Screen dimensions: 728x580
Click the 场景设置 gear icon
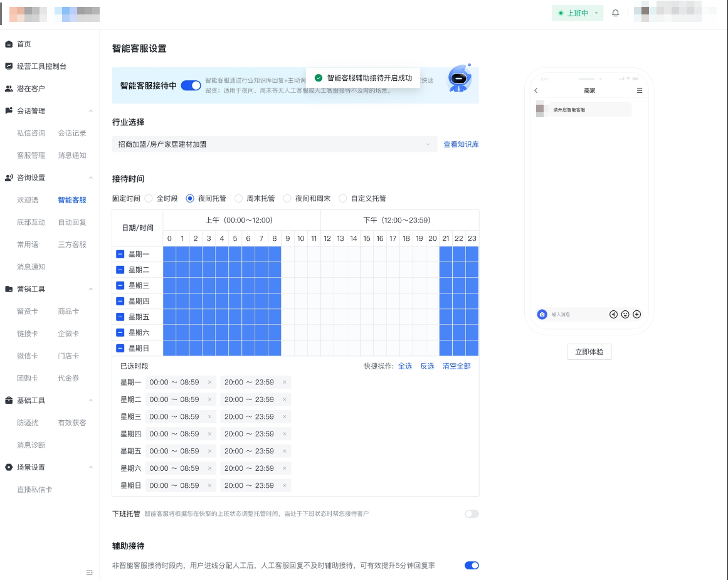9,467
